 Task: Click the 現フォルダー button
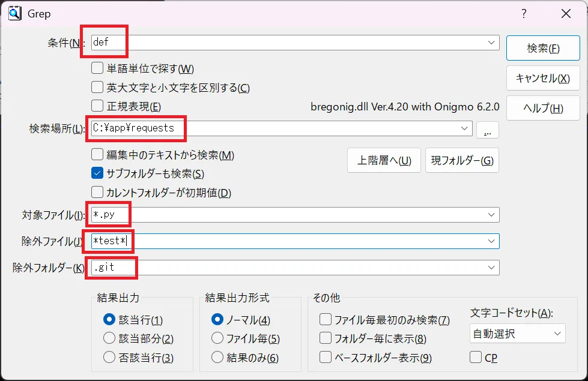(462, 160)
